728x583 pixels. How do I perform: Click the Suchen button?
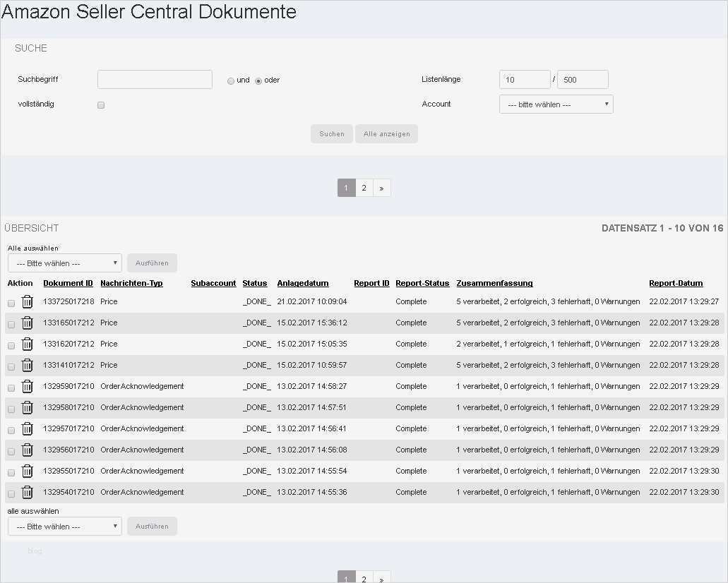pos(331,134)
